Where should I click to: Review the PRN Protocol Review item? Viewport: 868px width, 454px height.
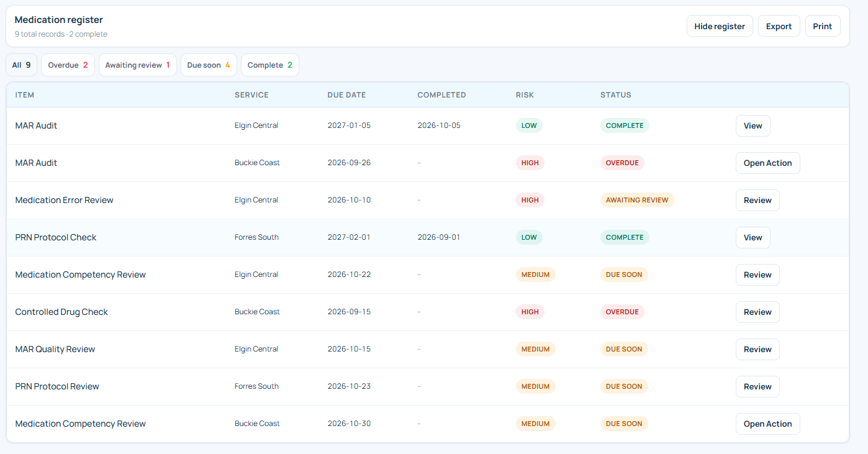tap(757, 386)
